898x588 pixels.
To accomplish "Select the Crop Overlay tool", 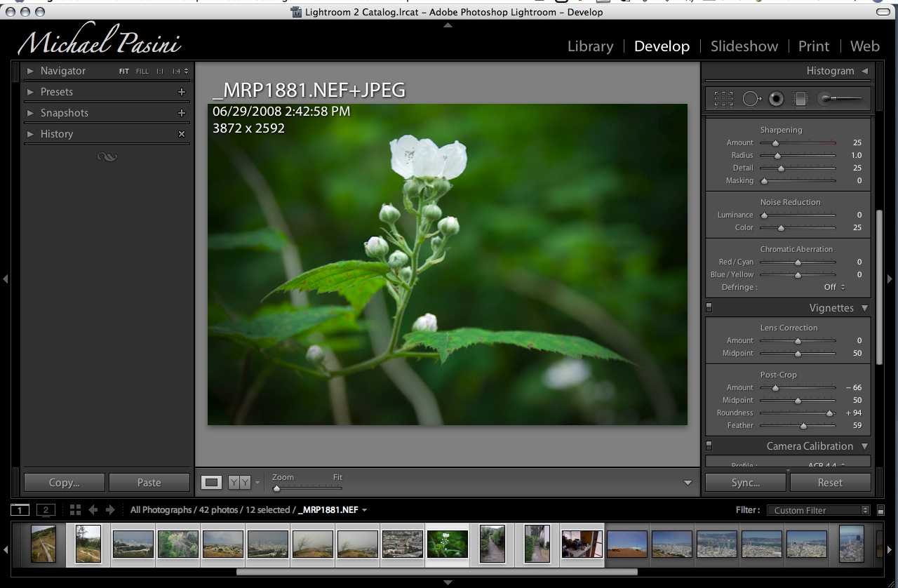I will pyautogui.click(x=723, y=99).
